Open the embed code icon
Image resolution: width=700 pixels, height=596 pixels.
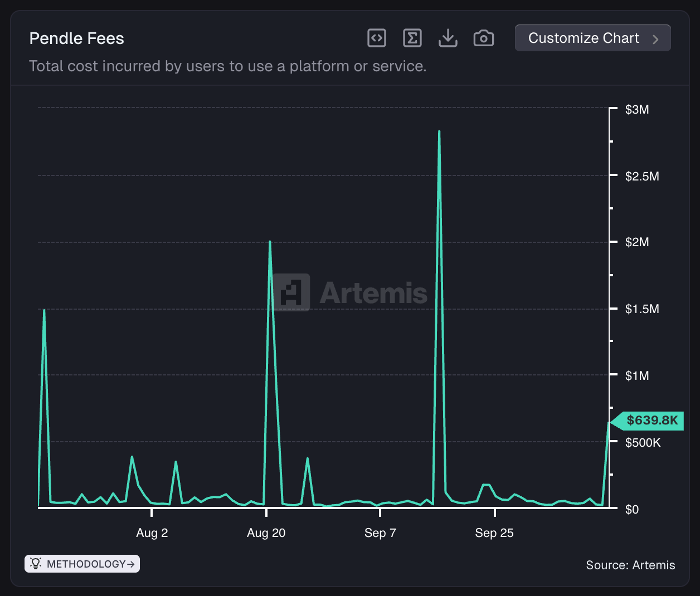377,38
